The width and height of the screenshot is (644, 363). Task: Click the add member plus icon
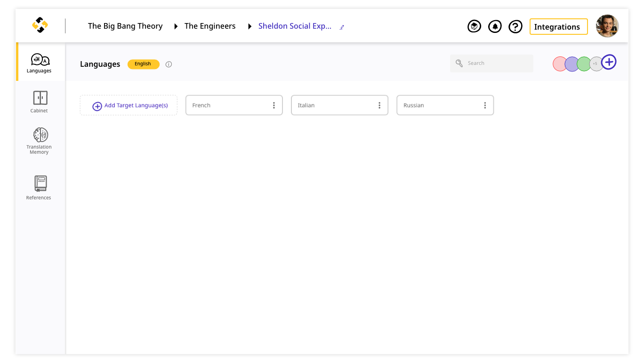click(609, 62)
